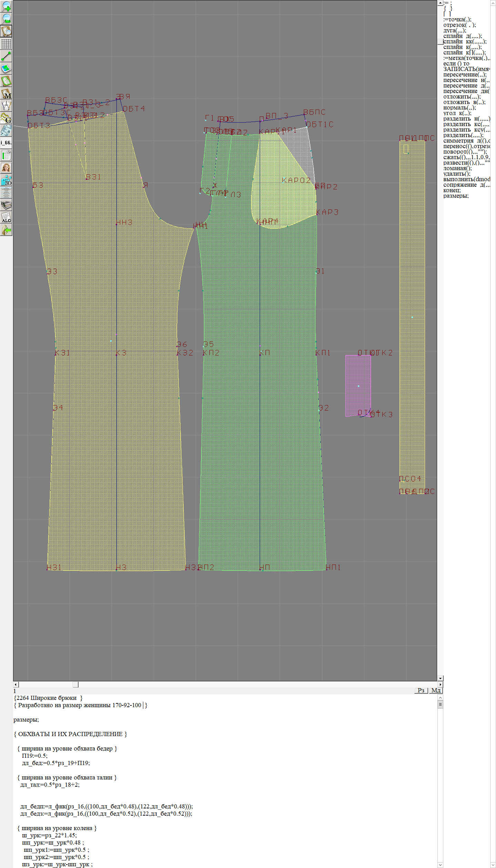Place cursor in 'П19:=0.5;' code line
Viewport: 496px width, 868px height.
34,756
